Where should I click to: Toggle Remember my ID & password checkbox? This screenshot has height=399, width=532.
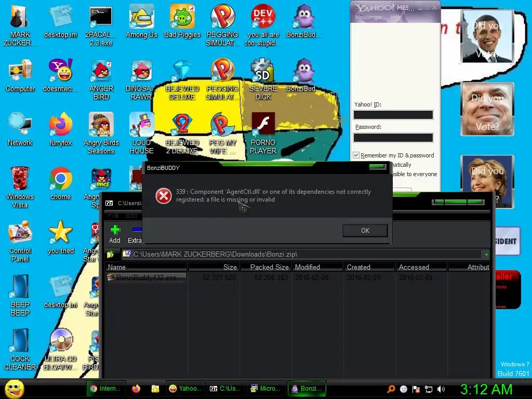[356, 155]
